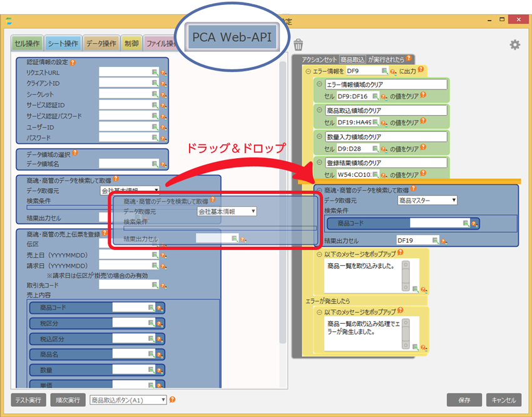Click the search help icon beside リクエストURL
Image resolution: width=532 pixels, height=417 pixels.
[163, 73]
